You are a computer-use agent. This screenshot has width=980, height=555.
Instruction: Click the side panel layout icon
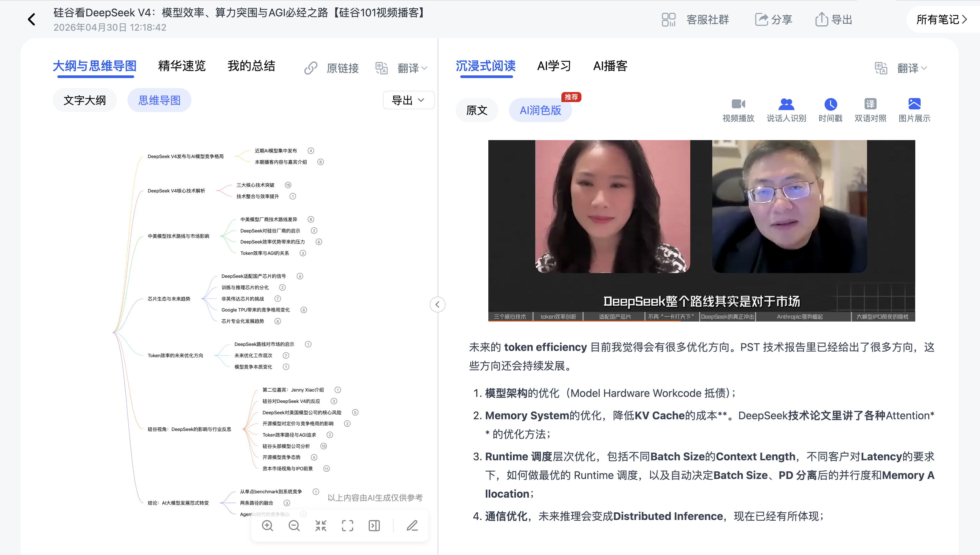click(374, 526)
